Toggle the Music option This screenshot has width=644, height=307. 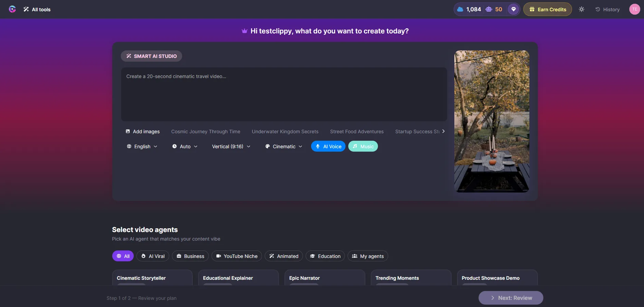click(x=363, y=146)
